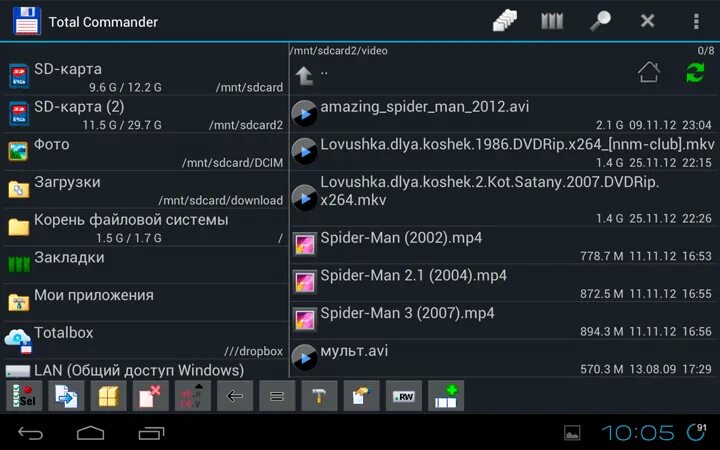Tap the picture notification icon in status bar
The image size is (720, 450).
click(572, 433)
